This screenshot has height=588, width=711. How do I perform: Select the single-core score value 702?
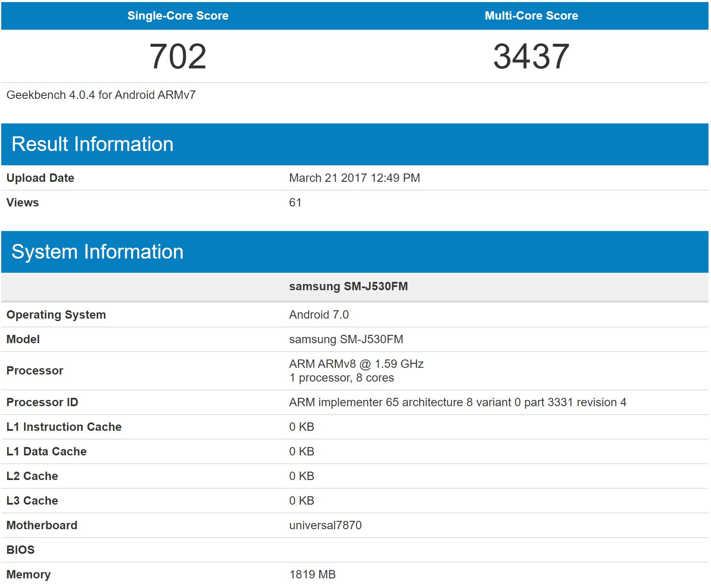[178, 56]
